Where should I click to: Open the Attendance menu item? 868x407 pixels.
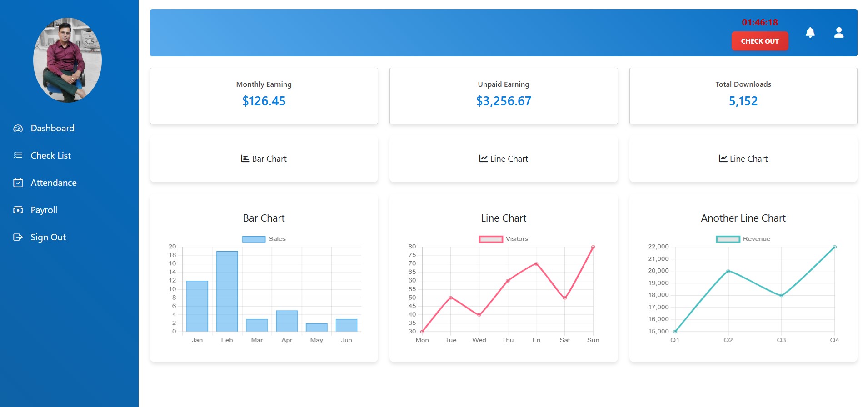[53, 183]
